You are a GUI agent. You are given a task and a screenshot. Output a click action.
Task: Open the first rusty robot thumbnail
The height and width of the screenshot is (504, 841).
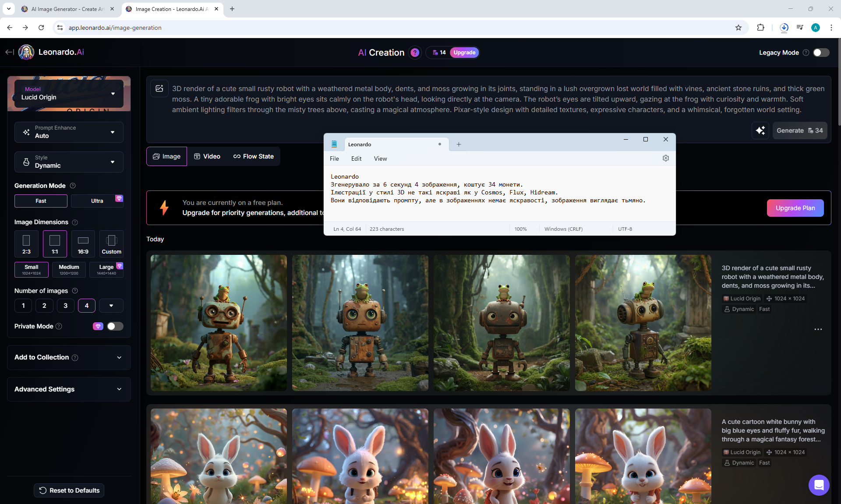[219, 323]
